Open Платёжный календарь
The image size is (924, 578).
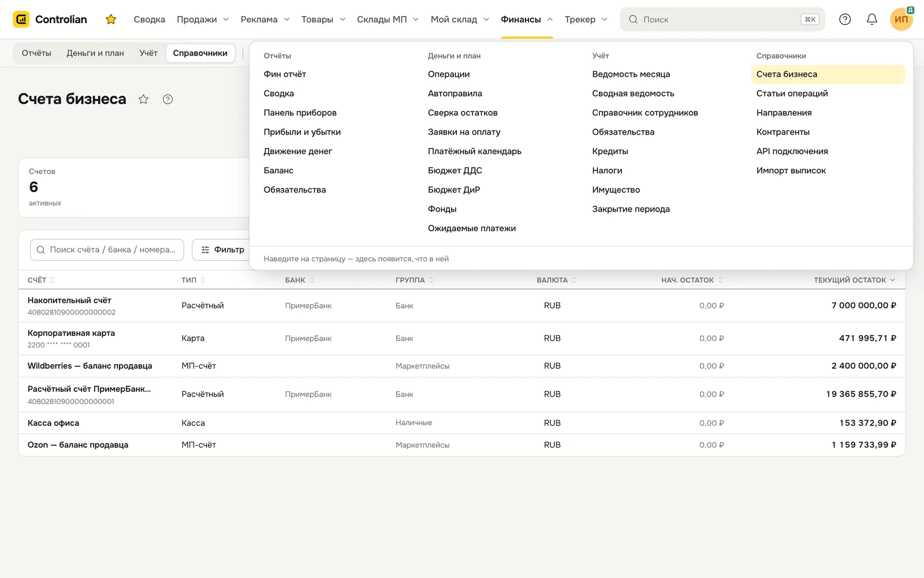475,151
